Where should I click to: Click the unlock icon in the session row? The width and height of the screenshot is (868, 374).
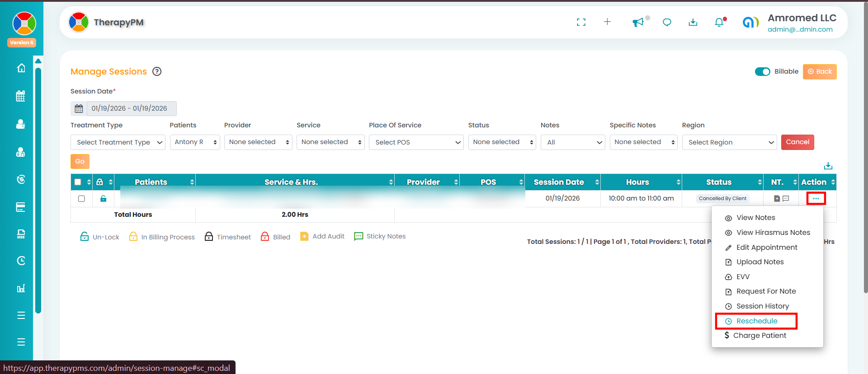point(104,199)
